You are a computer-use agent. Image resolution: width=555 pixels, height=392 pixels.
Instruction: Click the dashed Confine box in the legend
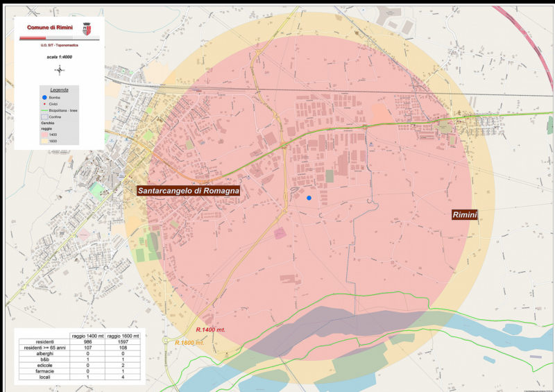44,117
